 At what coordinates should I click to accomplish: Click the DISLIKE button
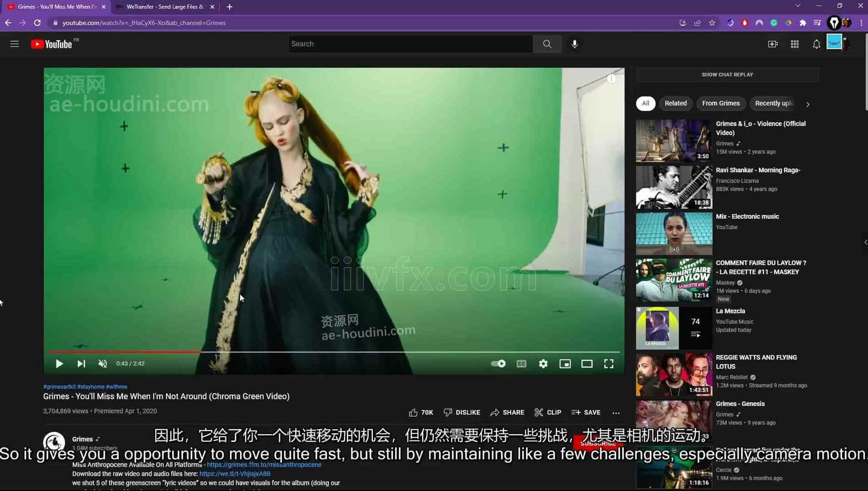(462, 413)
